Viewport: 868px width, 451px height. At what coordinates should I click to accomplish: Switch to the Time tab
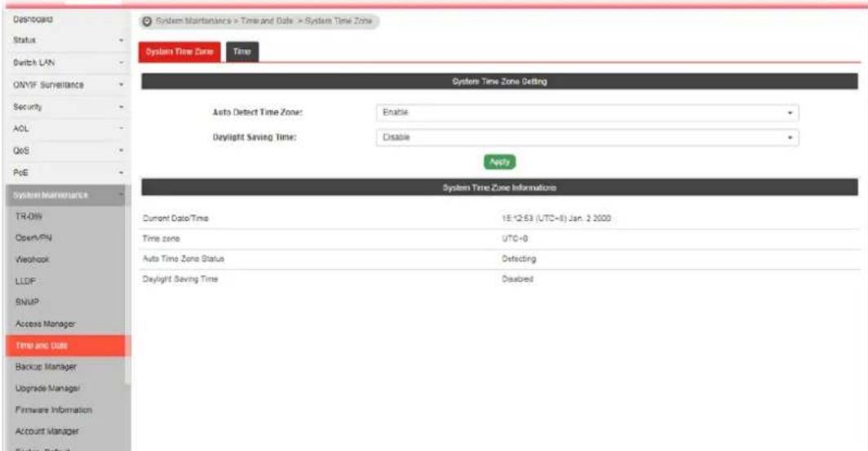pyautogui.click(x=242, y=51)
